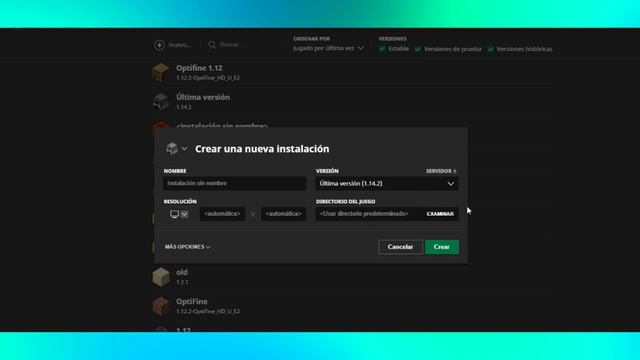Click the resolution height automática field
The height and width of the screenshot is (360, 640).
[283, 214]
